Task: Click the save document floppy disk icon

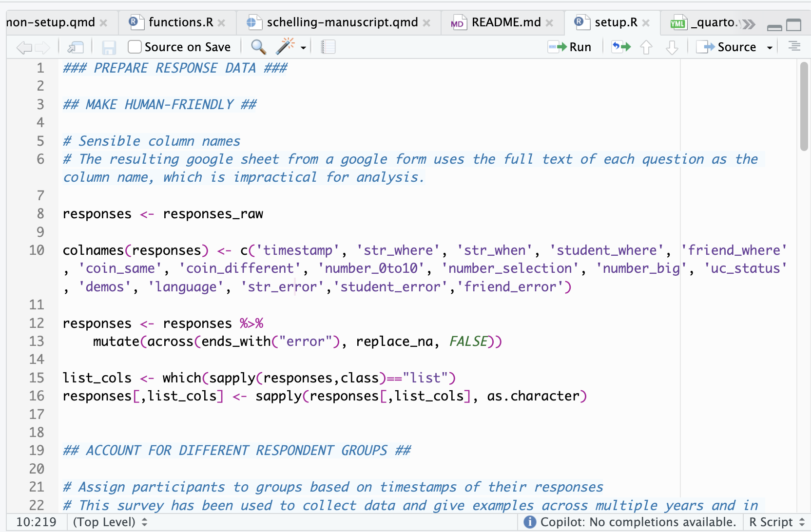Action: click(109, 47)
